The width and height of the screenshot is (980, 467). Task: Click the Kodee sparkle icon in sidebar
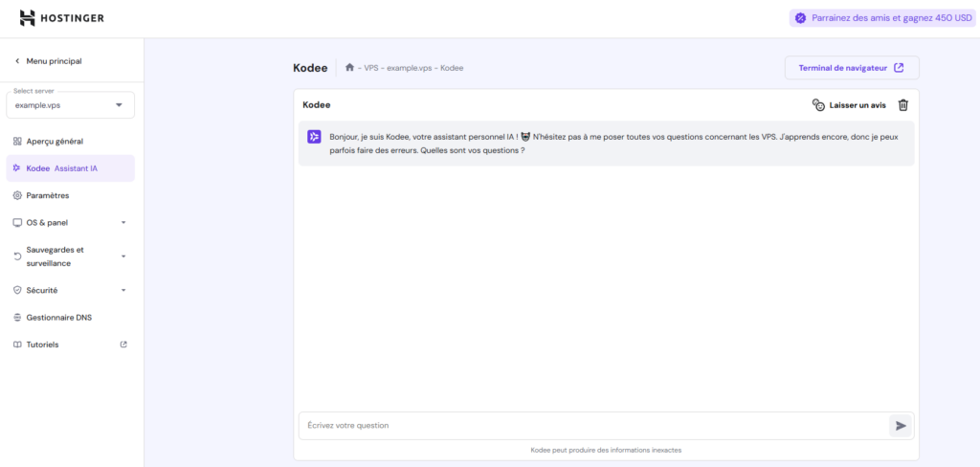pyautogui.click(x=17, y=168)
